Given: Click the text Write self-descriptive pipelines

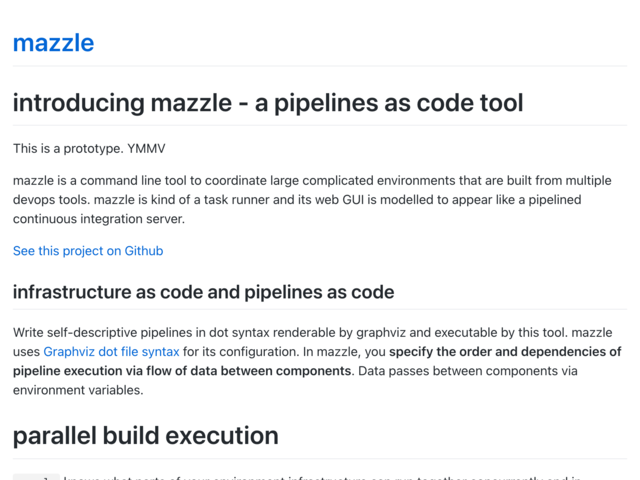Looking at the screenshot, I should point(102,332).
